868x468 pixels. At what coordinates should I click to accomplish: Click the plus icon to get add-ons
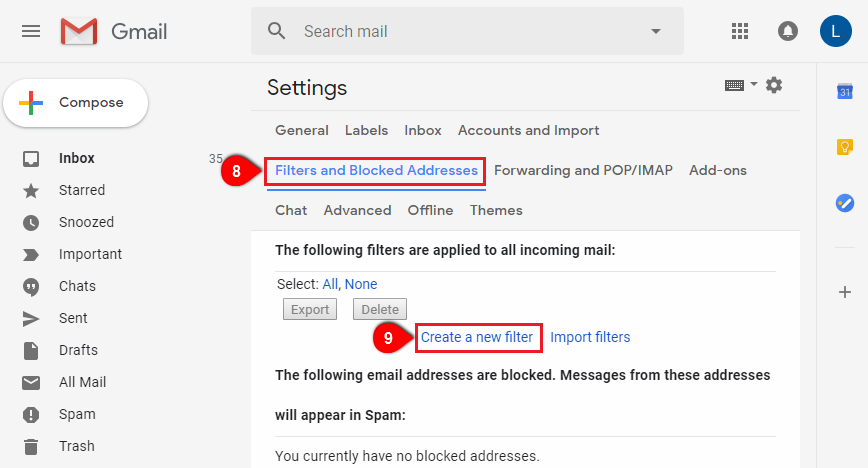click(845, 292)
